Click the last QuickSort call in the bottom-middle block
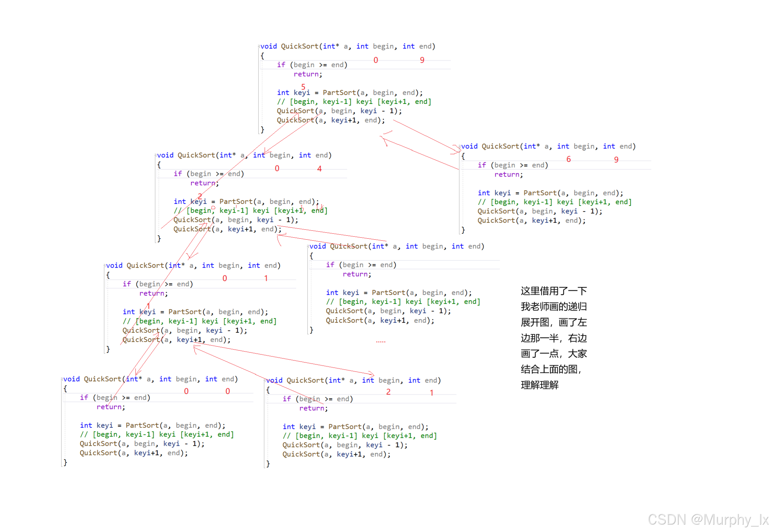Image resolution: width=770 pixels, height=532 pixels. [336, 454]
